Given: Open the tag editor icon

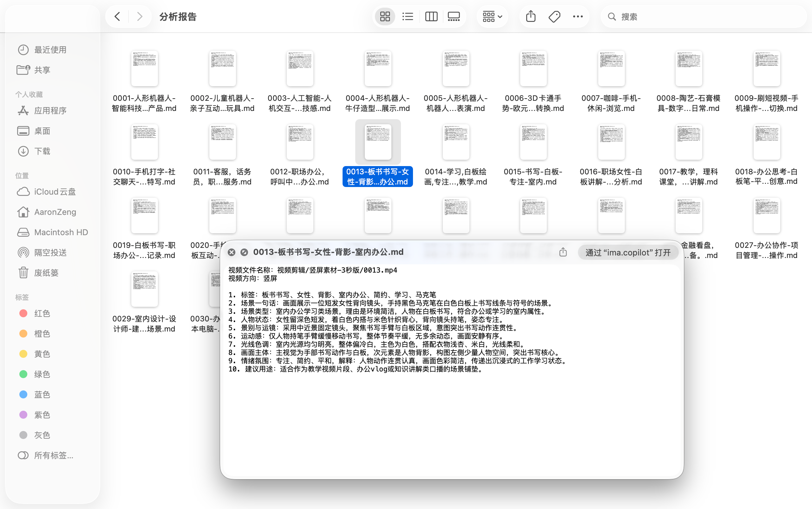Looking at the screenshot, I should click(554, 16).
